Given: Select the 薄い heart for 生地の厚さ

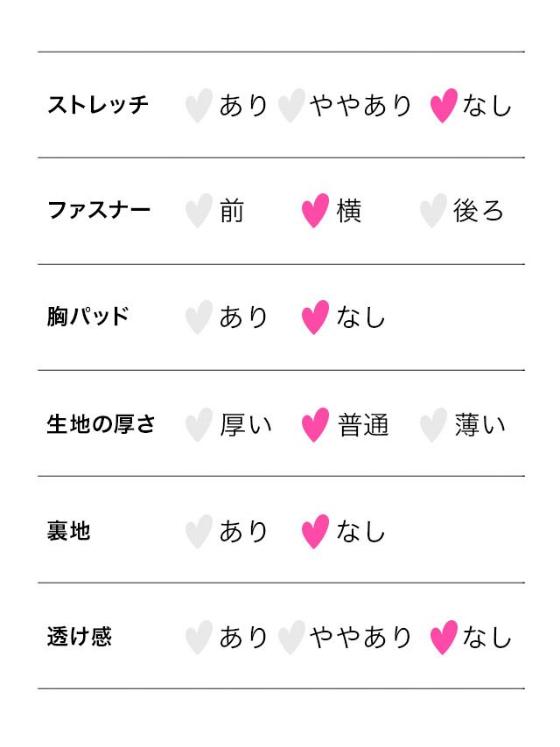Looking at the screenshot, I should coord(432,425).
